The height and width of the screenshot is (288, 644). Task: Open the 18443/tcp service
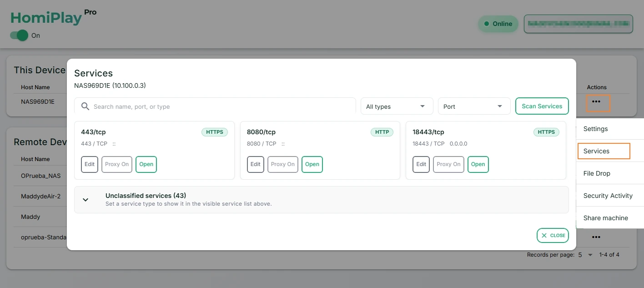coord(478,164)
